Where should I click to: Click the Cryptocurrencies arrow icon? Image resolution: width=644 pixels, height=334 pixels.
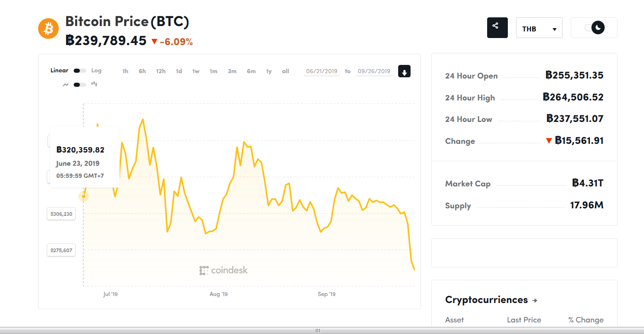coord(535,301)
